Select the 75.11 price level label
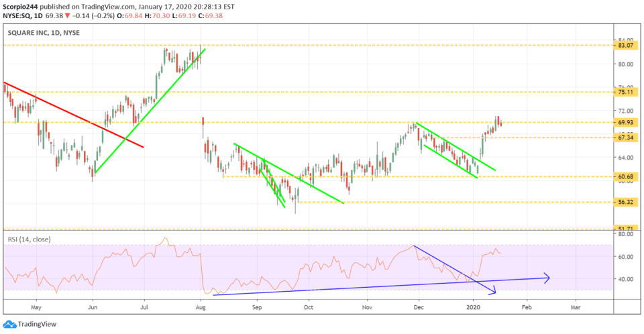Viewport: 644px width, 334px height. click(625, 92)
